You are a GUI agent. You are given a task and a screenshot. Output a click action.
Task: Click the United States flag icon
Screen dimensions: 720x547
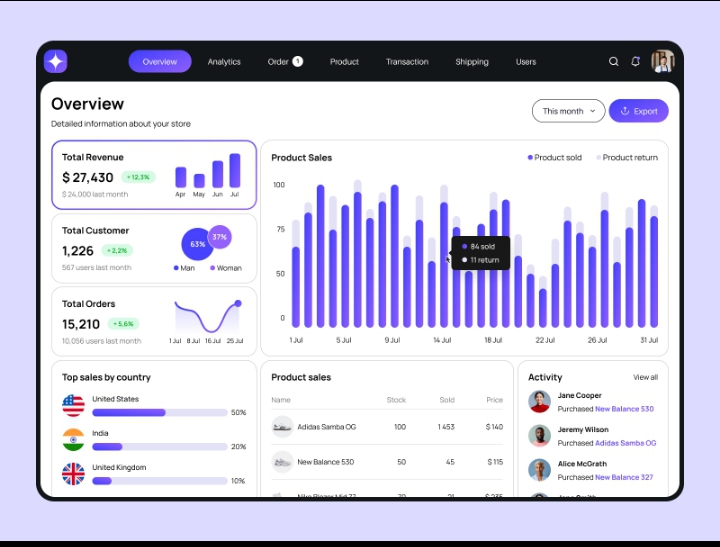(x=73, y=406)
